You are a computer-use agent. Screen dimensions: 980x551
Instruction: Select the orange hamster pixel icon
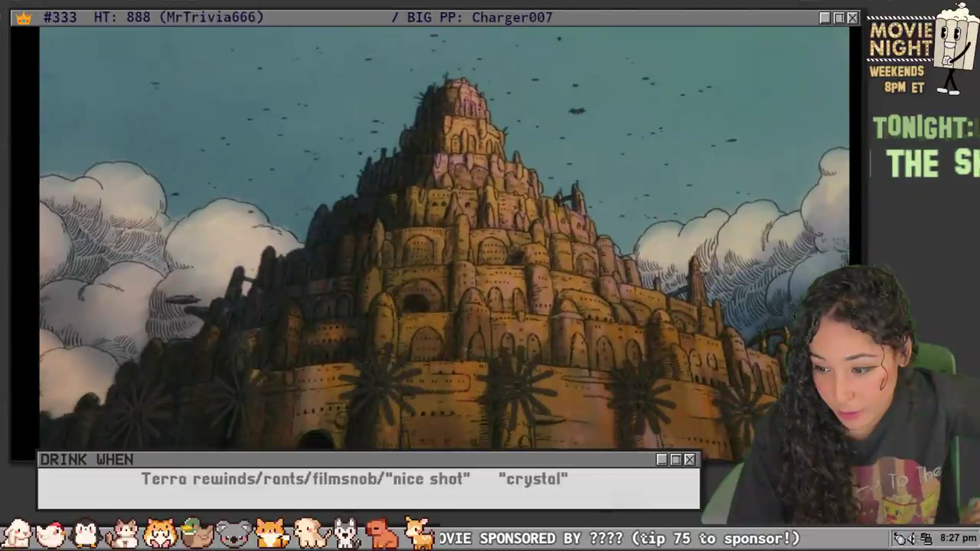160,534
